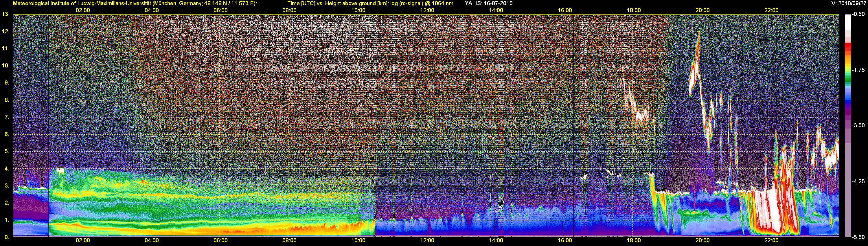Click the '-5.50' color scale value
This screenshot has height=246, width=868.
point(858,237)
